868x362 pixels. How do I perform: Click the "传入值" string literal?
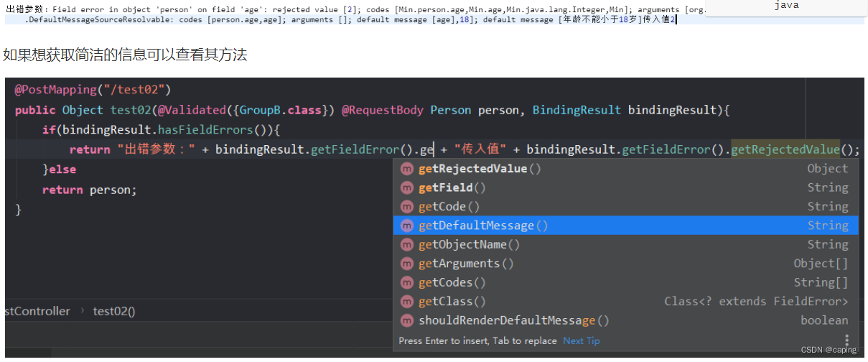point(480,149)
